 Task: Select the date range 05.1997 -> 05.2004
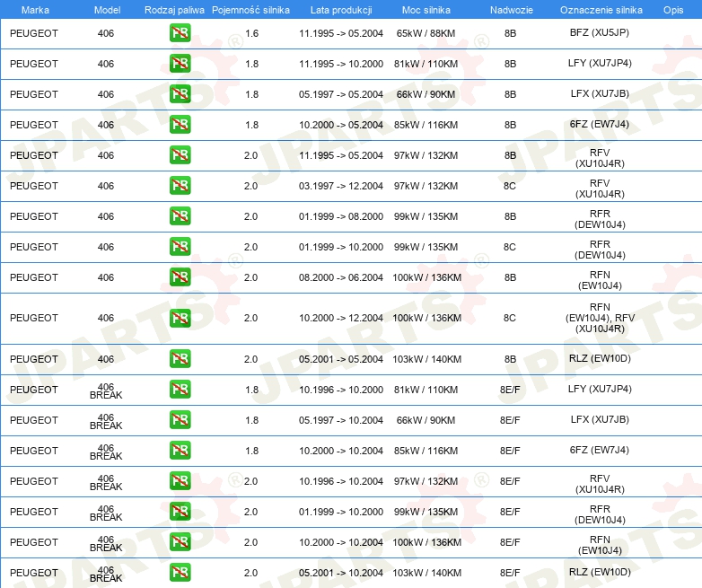pyautogui.click(x=341, y=94)
